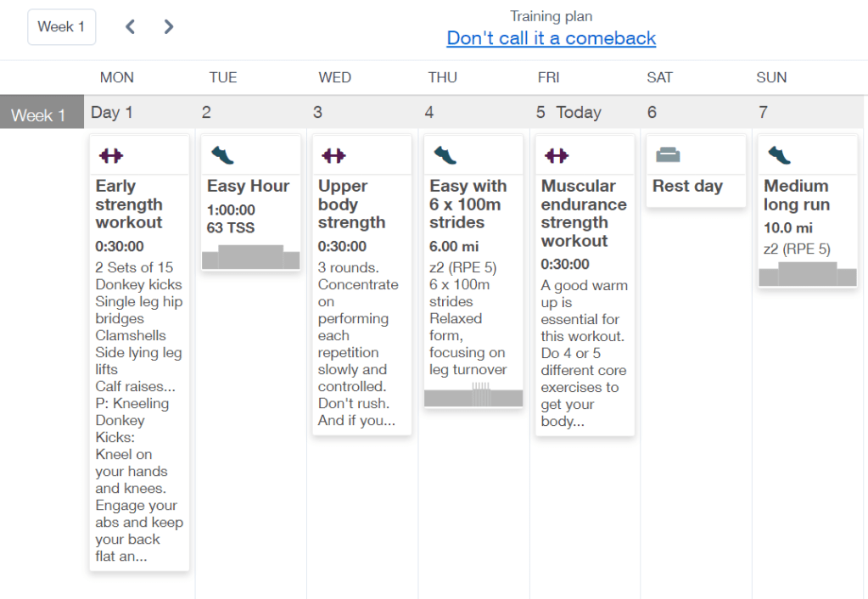Click the strides workout intensity graph
Image resolution: width=868 pixels, height=599 pixels.
[473, 395]
